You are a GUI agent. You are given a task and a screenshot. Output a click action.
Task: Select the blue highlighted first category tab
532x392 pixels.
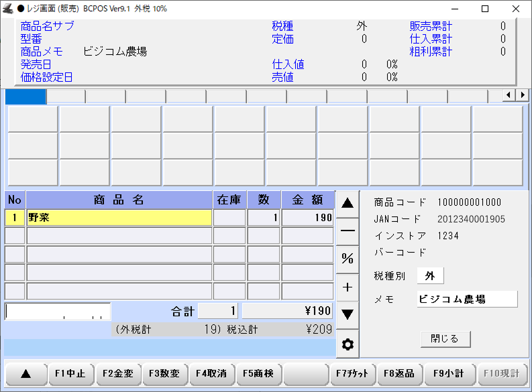pyautogui.click(x=25, y=96)
